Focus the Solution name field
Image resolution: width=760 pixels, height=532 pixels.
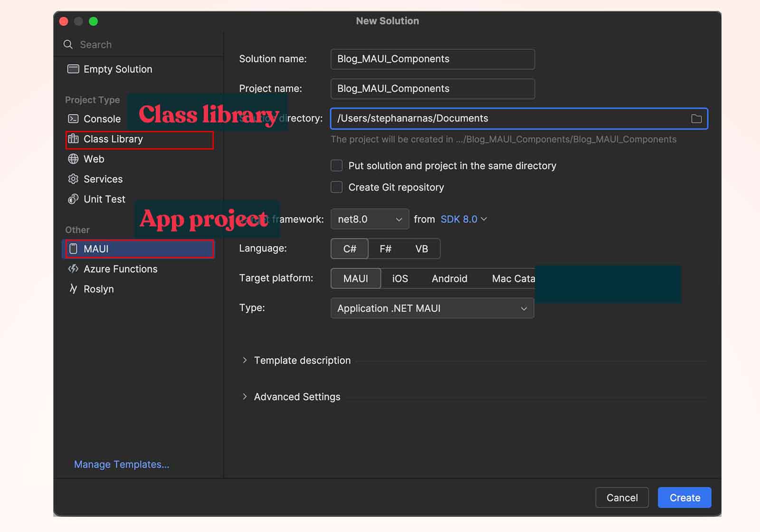pyautogui.click(x=433, y=59)
